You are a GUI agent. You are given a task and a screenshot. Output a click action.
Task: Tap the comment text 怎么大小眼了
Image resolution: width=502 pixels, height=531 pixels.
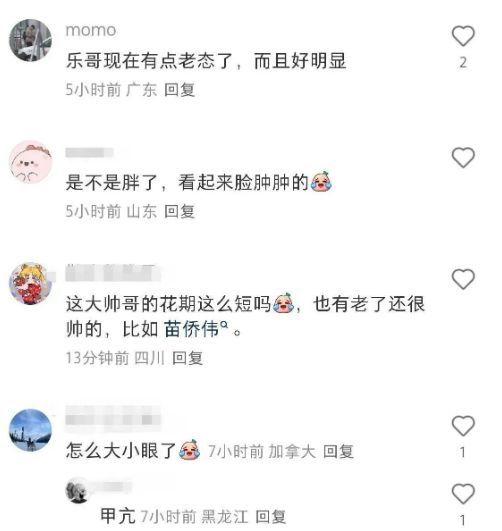pyautogui.click(x=121, y=451)
